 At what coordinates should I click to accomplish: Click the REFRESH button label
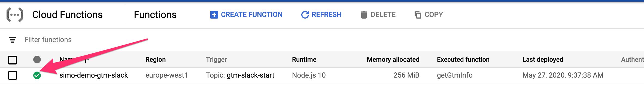(327, 14)
